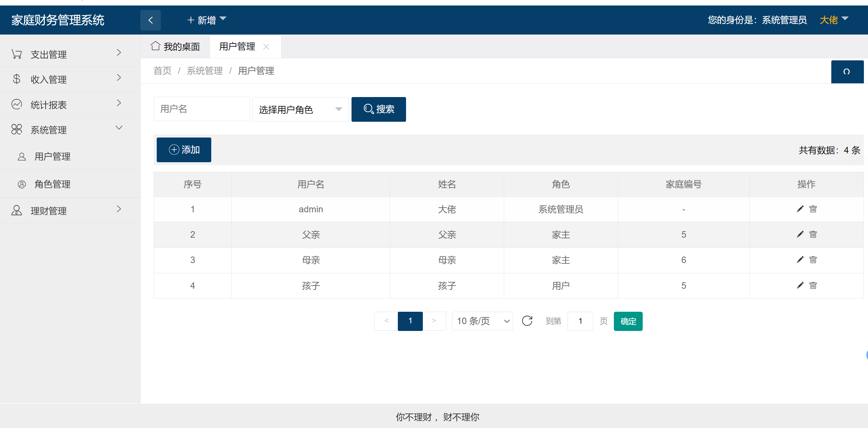Image resolution: width=868 pixels, height=428 pixels.
Task: Close the 用户管理 tab
Action: coord(266,47)
